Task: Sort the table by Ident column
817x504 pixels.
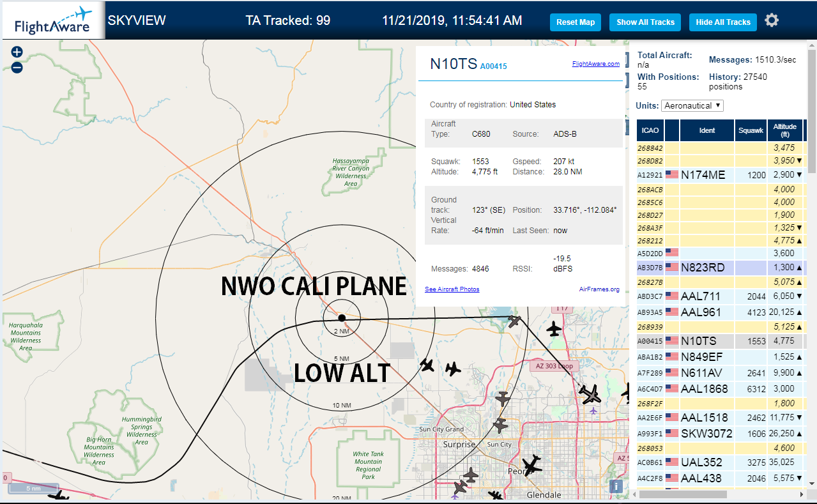Action: [707, 130]
